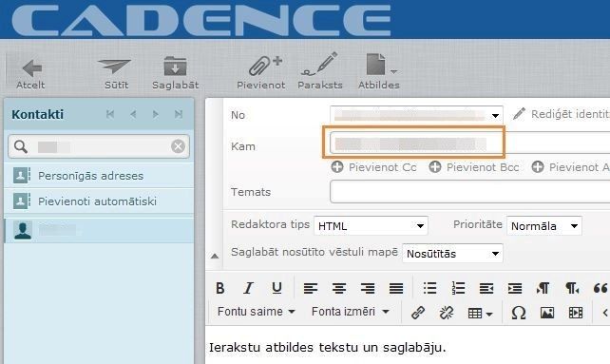The width and height of the screenshot is (610, 364).
Task: Expand the Nosūtītās folder dropdown
Action: [452, 254]
